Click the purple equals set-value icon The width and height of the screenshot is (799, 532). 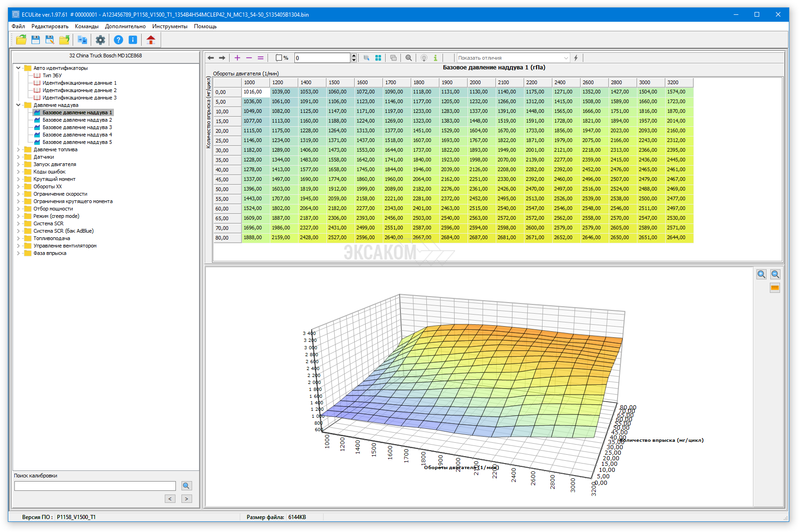click(261, 58)
